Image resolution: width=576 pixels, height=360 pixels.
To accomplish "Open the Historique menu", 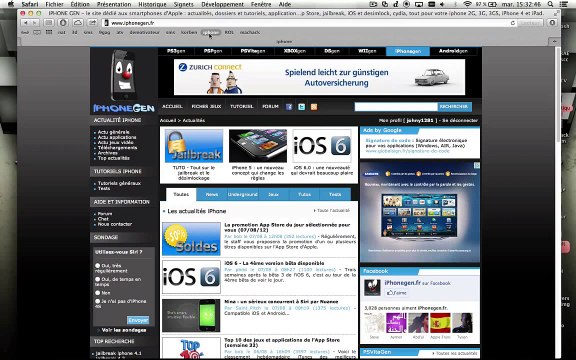I will coord(152,4).
